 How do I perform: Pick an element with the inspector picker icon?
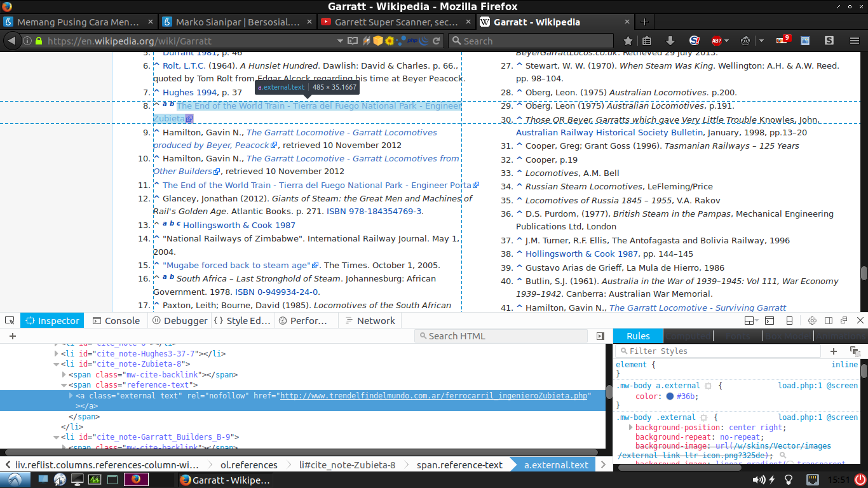[10, 320]
